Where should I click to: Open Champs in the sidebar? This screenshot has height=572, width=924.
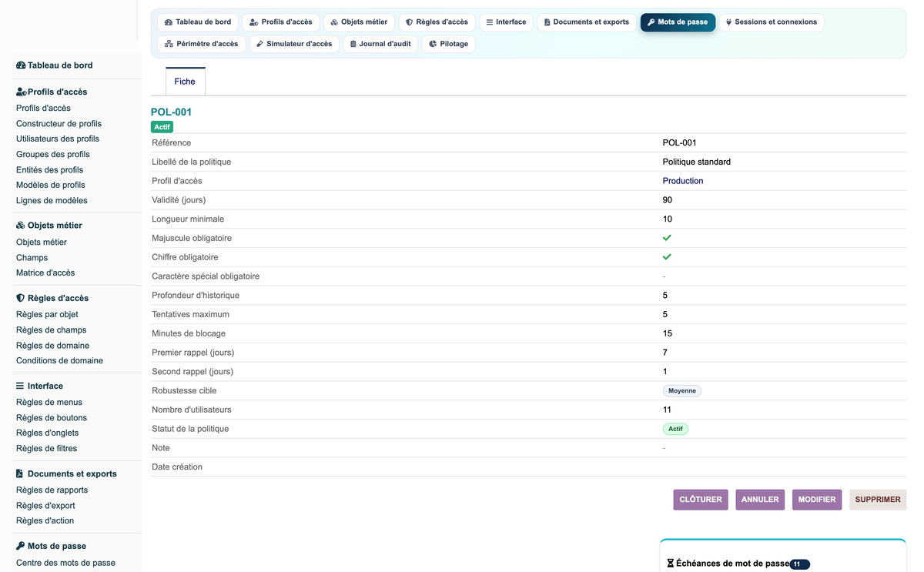32,258
